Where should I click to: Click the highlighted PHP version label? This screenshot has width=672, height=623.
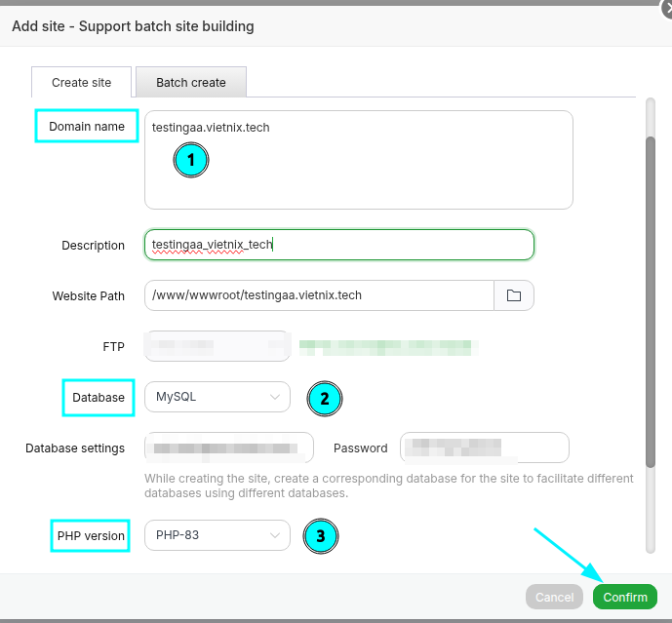tap(90, 535)
